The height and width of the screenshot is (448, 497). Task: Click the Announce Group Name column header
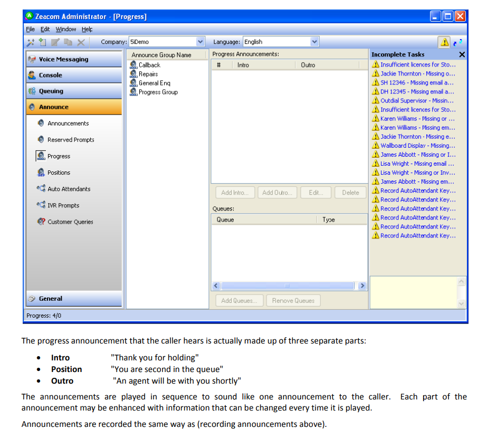click(x=167, y=55)
